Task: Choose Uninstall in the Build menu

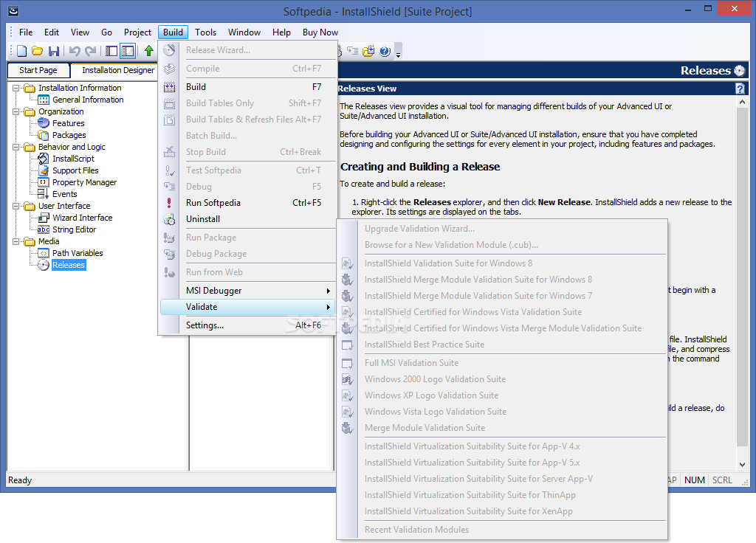Action: tap(247, 219)
